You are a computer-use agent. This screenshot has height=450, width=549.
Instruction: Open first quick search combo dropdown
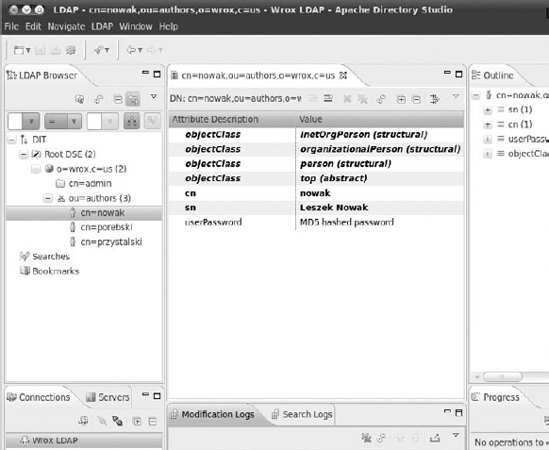point(31,122)
